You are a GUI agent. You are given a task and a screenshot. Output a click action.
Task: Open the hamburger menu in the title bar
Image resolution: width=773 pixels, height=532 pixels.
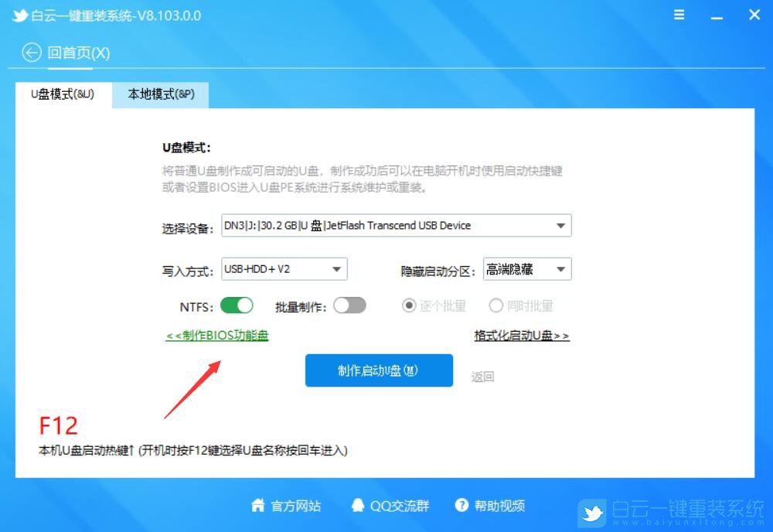pos(679,15)
